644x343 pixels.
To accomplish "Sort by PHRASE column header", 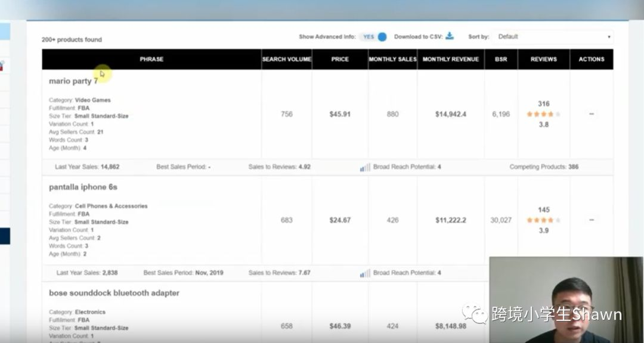I will pos(151,59).
